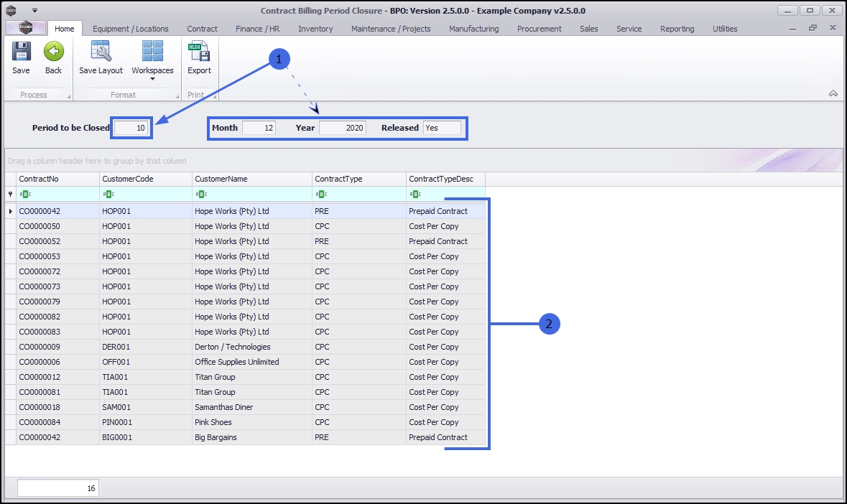Viewport: 847px width, 504px height.
Task: Open the Contract ribbon tab
Action: coord(202,29)
